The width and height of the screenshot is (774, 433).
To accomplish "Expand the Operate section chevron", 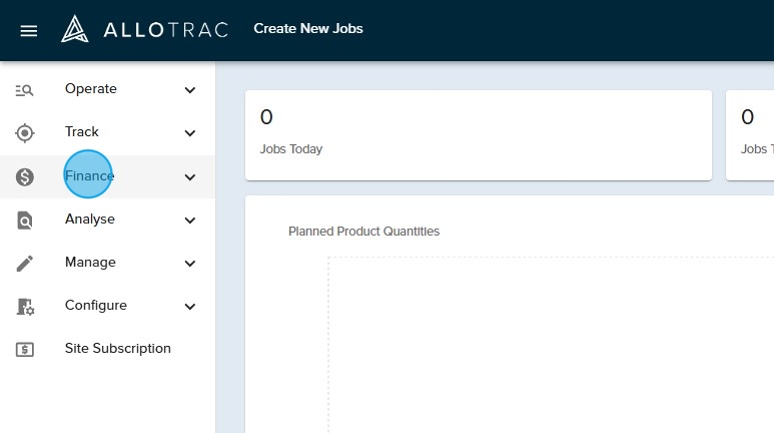I will pos(190,90).
